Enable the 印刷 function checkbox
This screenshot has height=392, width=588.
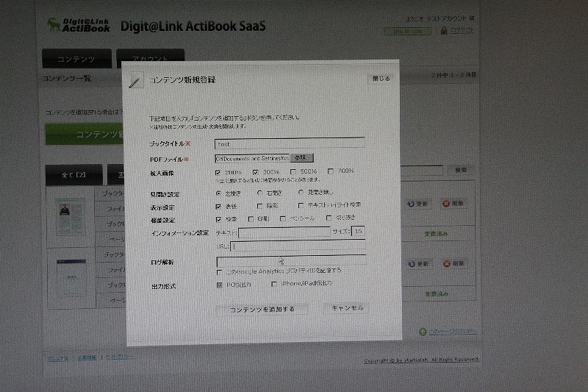[251, 219]
